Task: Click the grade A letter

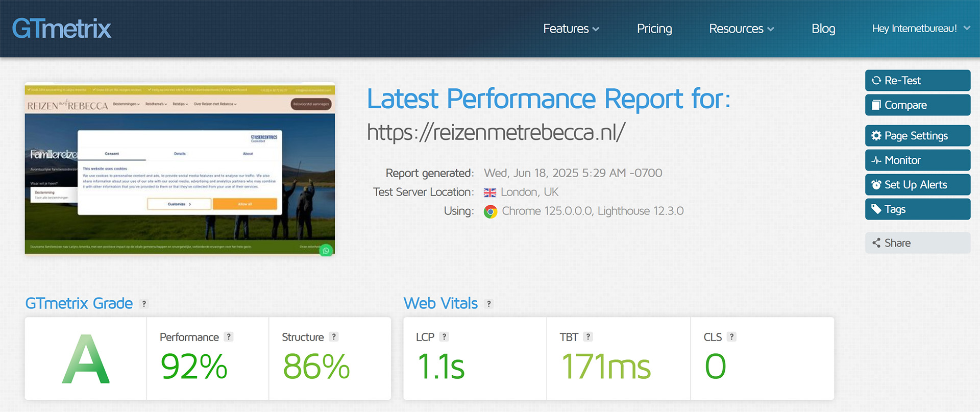Action: (86, 359)
